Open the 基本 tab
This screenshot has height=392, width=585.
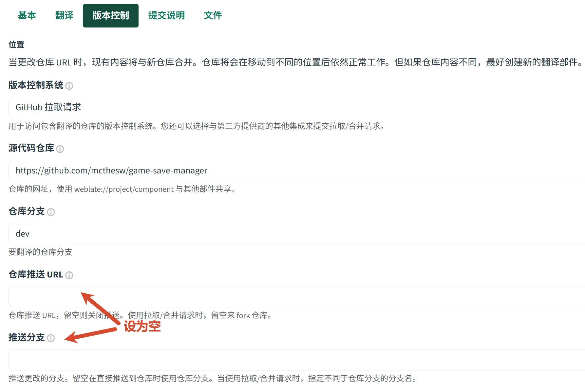pos(27,15)
